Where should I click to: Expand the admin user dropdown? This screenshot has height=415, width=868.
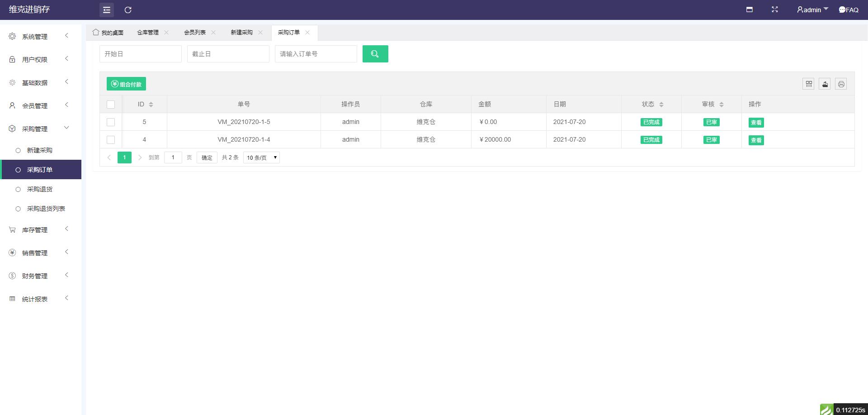point(812,10)
